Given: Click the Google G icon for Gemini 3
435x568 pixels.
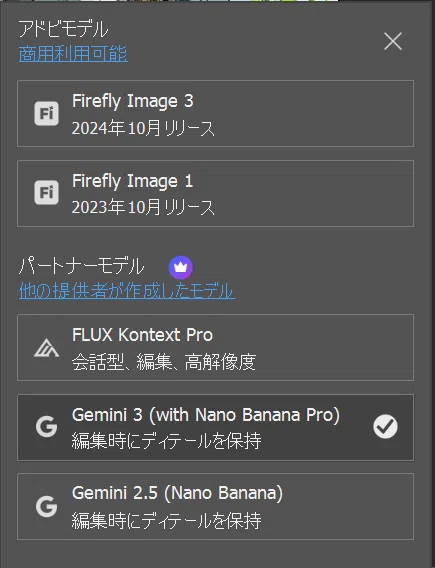Looking at the screenshot, I should point(46,426).
